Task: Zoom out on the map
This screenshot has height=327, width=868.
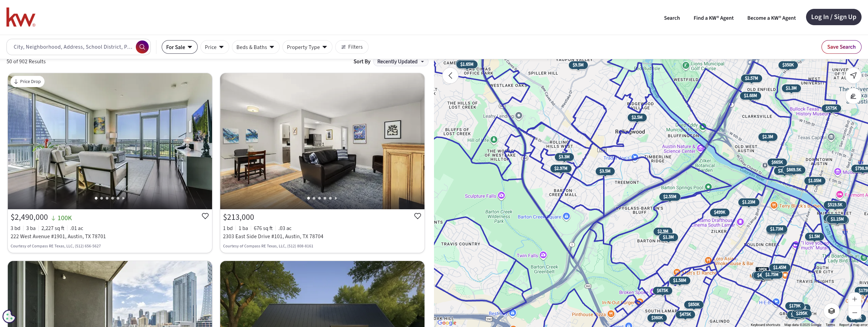Action: [854, 312]
